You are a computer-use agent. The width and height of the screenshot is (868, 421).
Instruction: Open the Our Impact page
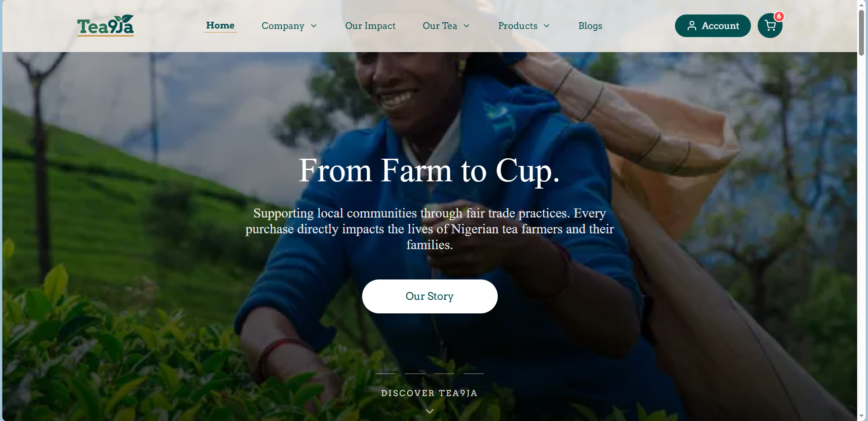[x=370, y=26]
